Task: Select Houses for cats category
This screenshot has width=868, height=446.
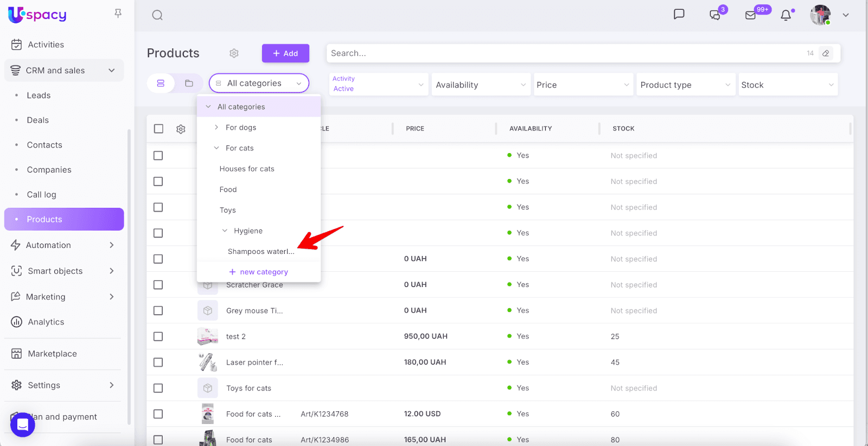Action: [247, 169]
